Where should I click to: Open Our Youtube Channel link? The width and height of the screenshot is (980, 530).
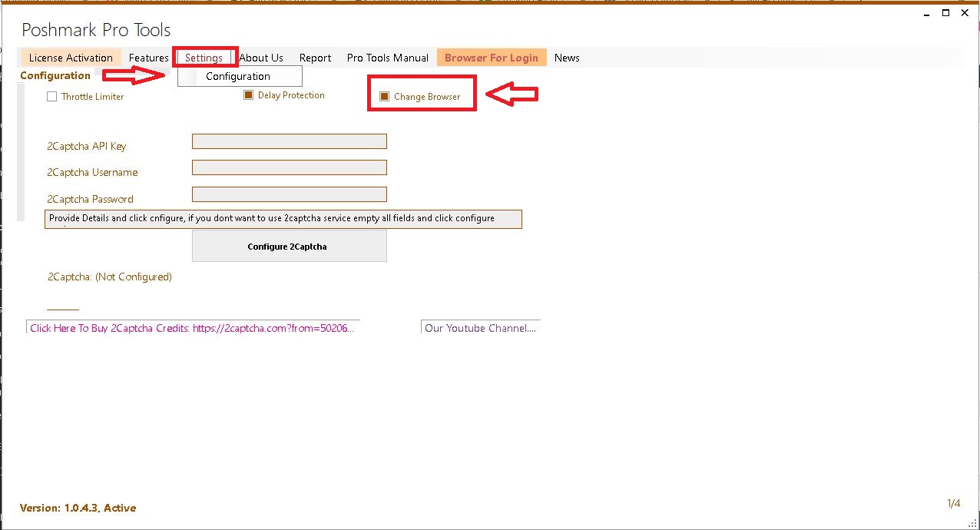[x=481, y=328]
